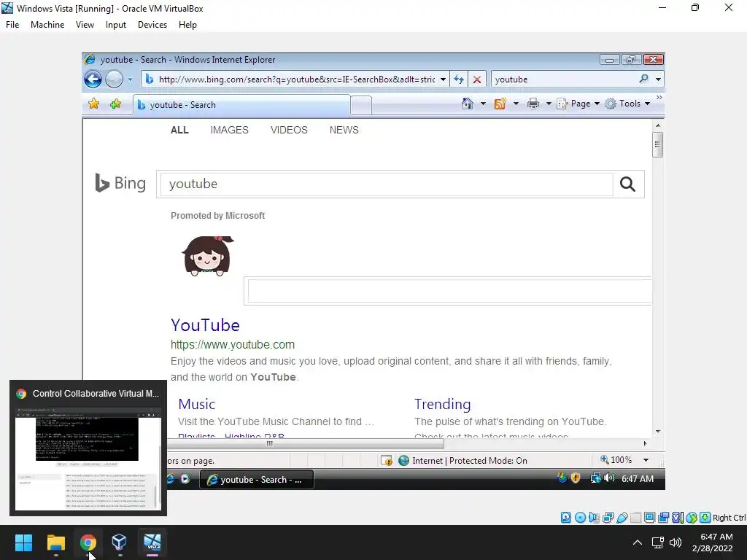Click VirtualBox hard disk activity indicator icon

click(565, 518)
